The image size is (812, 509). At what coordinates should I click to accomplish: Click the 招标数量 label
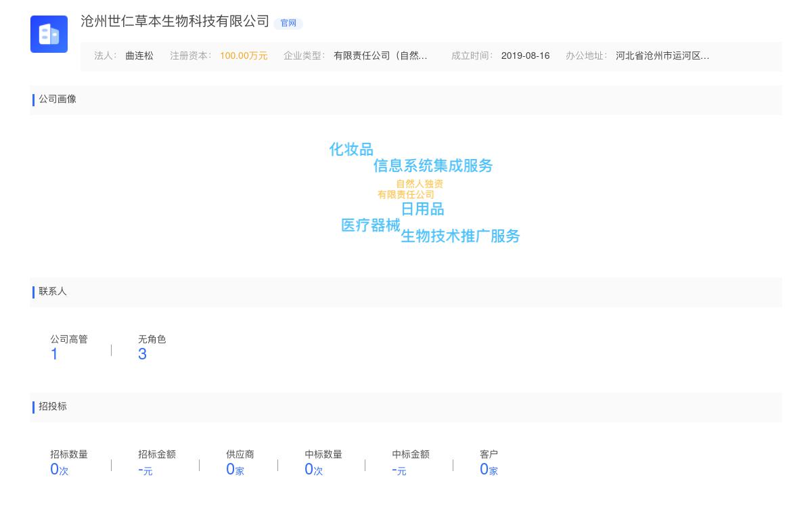69,455
